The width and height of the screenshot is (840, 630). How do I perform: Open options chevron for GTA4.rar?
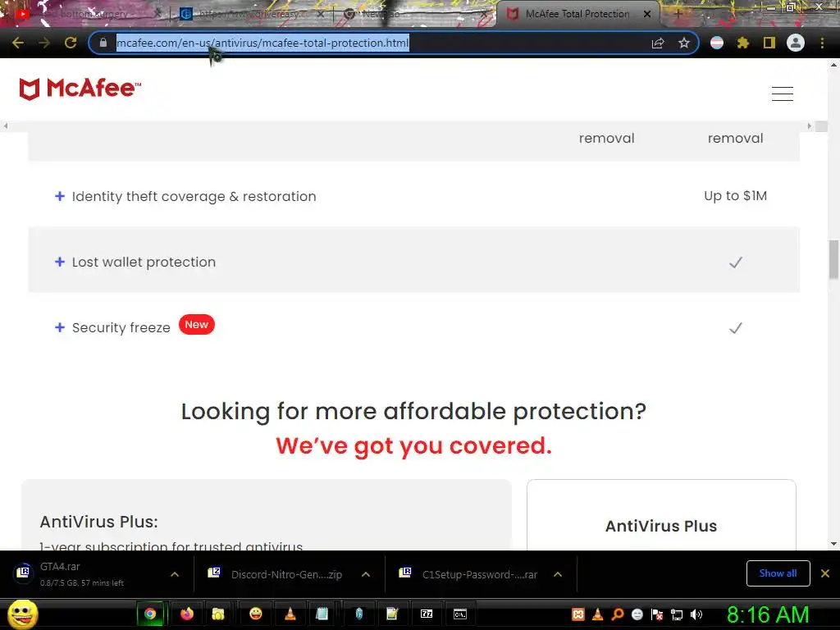pyautogui.click(x=175, y=574)
